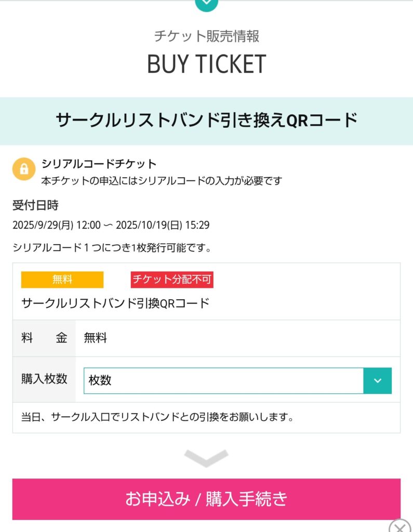Viewport: 413px width, 532px height.
Task: Click the teal circular chevron at top
Action: click(207, 3)
